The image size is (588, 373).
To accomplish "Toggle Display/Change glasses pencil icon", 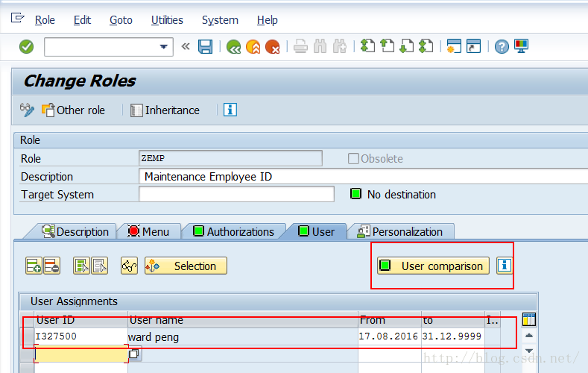I will pos(27,110).
